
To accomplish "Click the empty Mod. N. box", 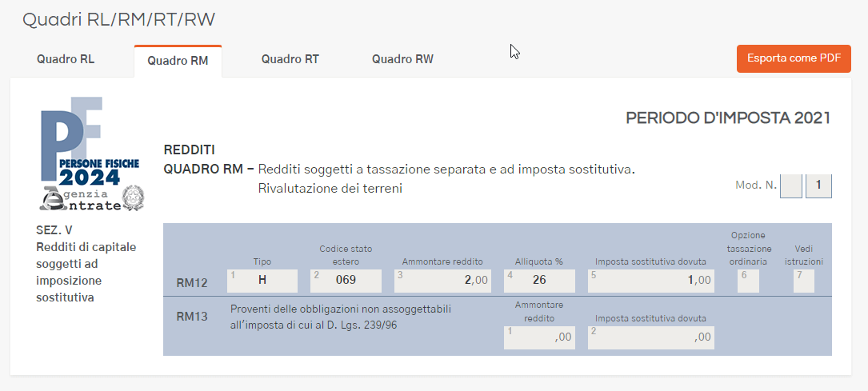I will 791,186.
